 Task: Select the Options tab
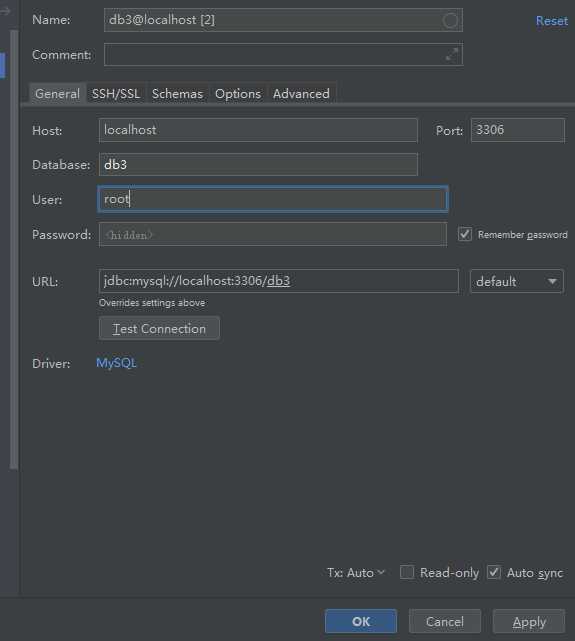click(x=238, y=94)
